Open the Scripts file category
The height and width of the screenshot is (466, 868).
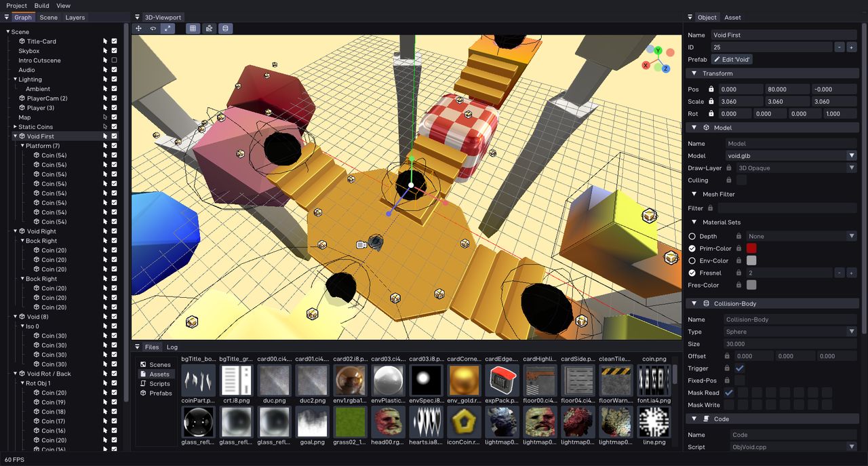[159, 384]
